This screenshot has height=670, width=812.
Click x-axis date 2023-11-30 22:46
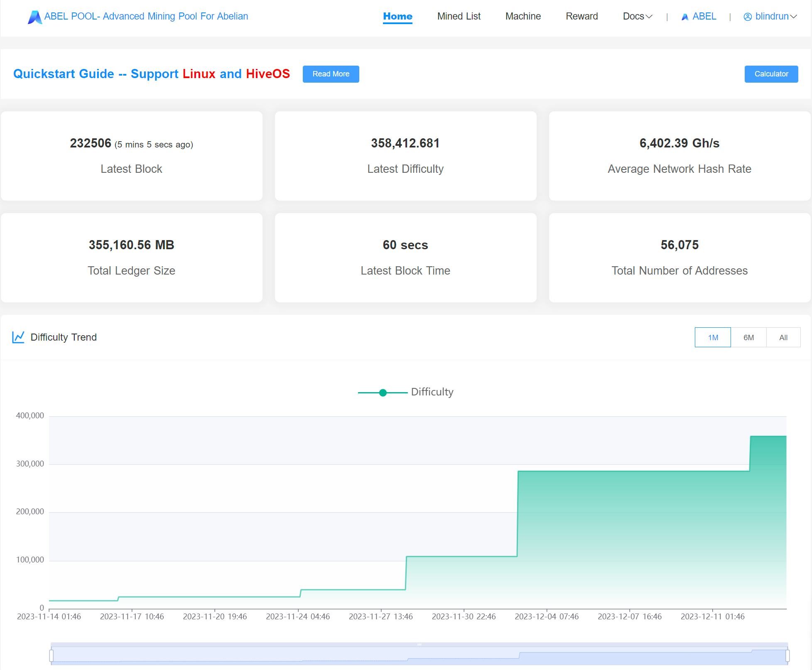(464, 617)
